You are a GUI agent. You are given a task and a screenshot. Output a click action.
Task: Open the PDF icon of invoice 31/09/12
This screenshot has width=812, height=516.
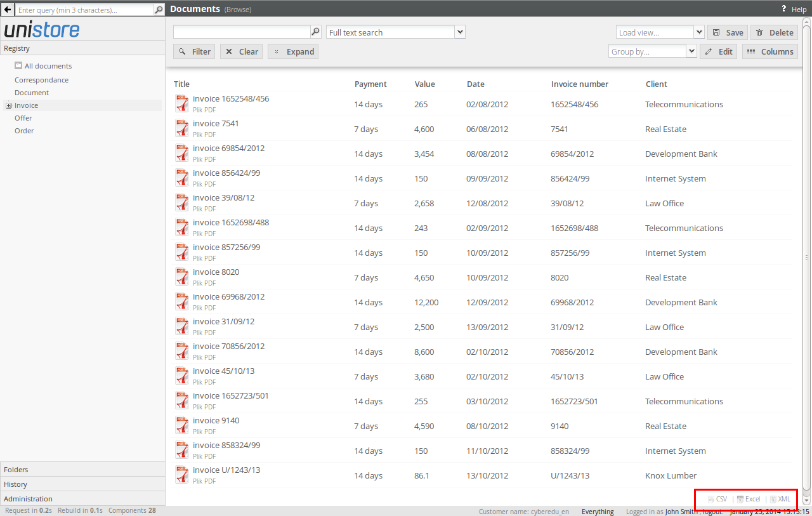coord(182,327)
